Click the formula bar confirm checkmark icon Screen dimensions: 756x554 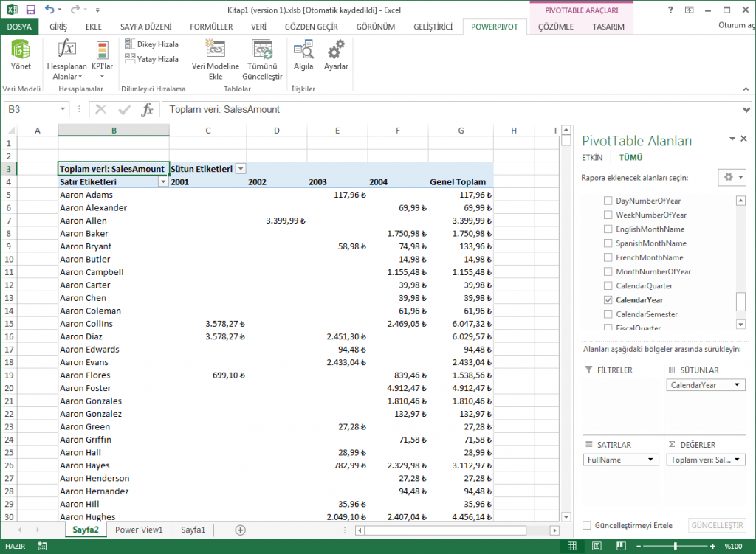[124, 109]
